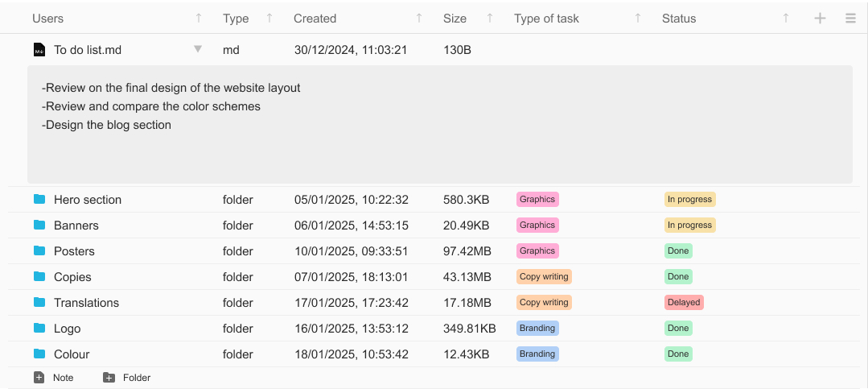Image resolution: width=868 pixels, height=389 pixels.
Task: Click Done status in Copies row
Action: [x=678, y=276]
